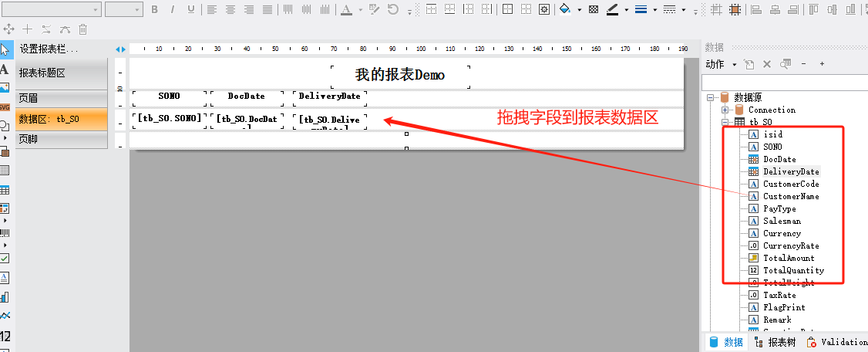Select the 报表标题区 report title band
This screenshot has height=352, width=868.
(x=62, y=73)
